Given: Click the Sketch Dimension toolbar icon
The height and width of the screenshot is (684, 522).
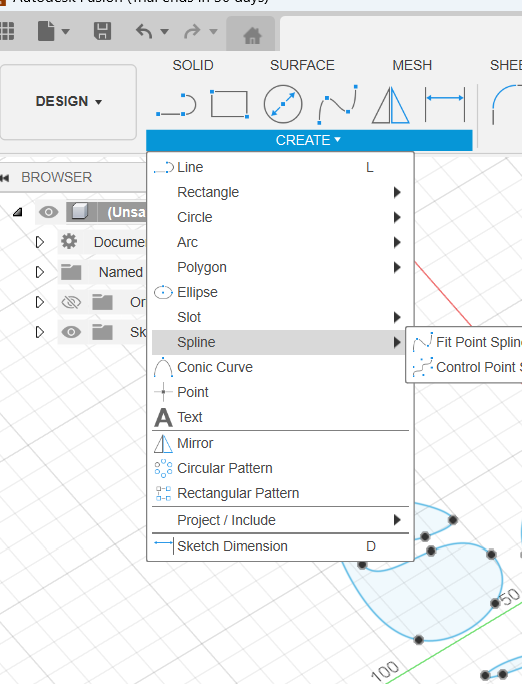Looking at the screenshot, I should [445, 104].
